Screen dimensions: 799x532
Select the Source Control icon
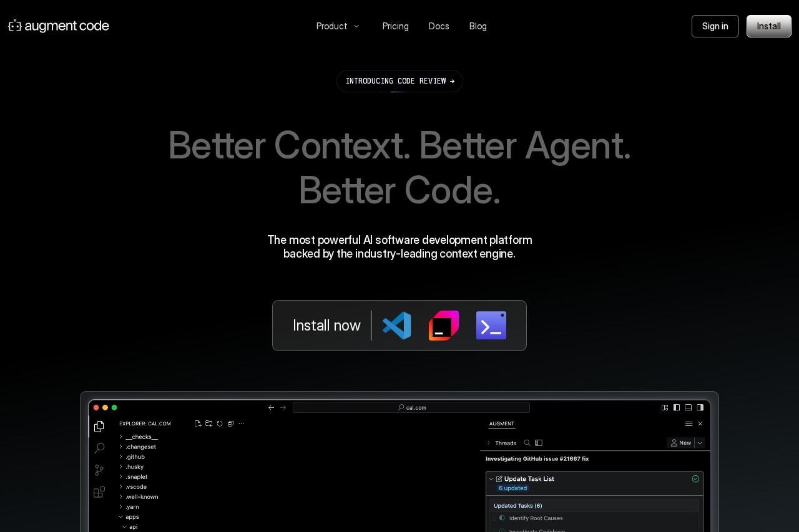[x=99, y=470]
